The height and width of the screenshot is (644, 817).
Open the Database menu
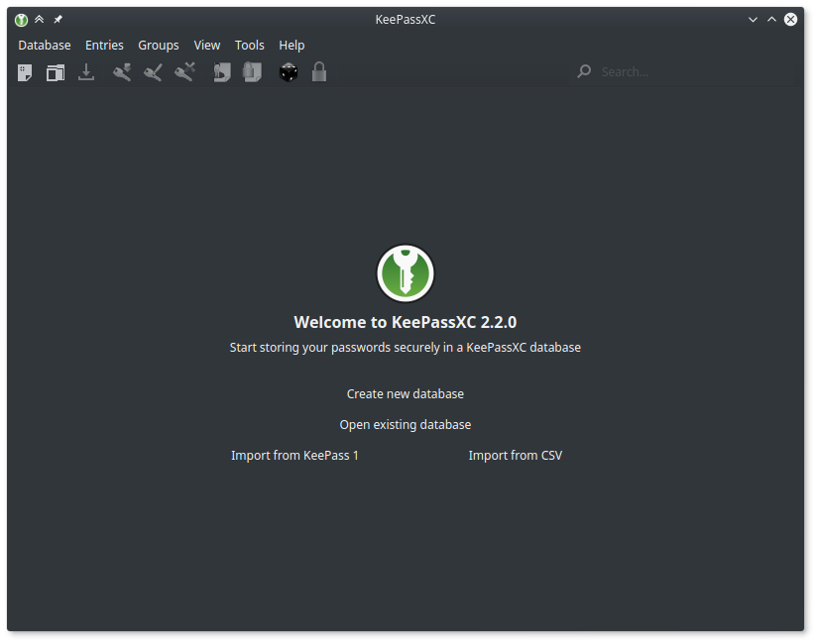pyautogui.click(x=45, y=46)
